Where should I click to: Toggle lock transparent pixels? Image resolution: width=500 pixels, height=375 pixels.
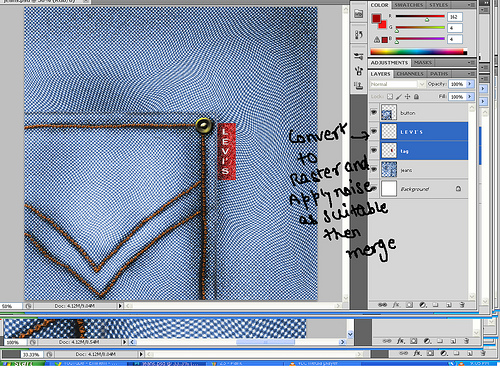(390, 97)
